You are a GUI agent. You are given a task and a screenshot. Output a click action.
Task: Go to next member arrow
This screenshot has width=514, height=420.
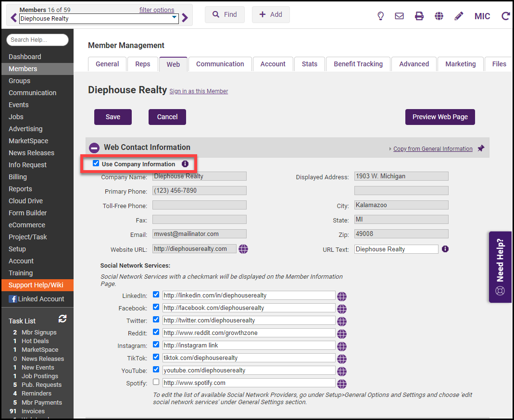pyautogui.click(x=185, y=18)
